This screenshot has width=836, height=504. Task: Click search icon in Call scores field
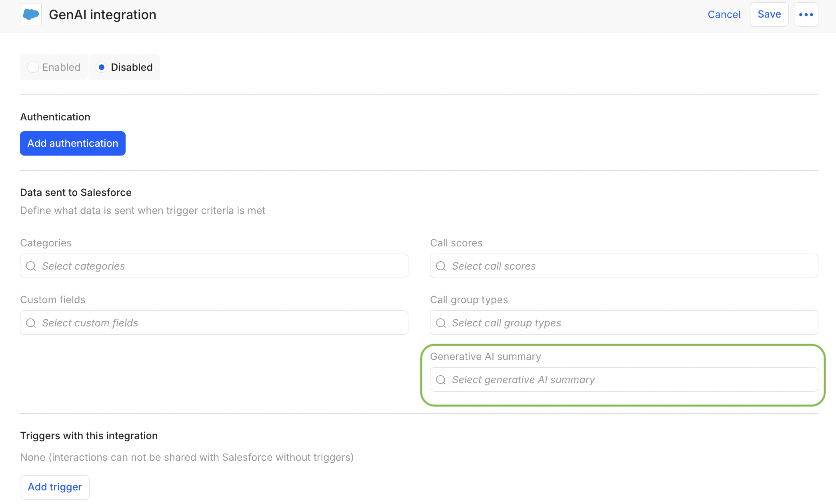pos(441,266)
